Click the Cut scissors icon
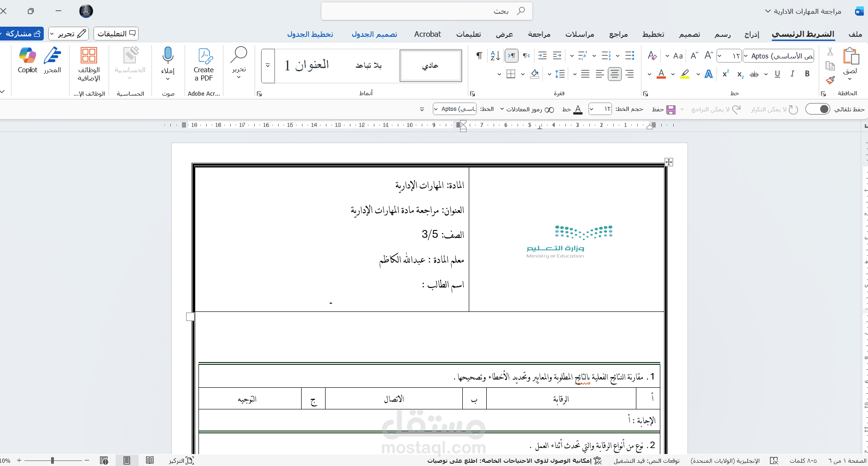This screenshot has height=466, width=868. 830,51
